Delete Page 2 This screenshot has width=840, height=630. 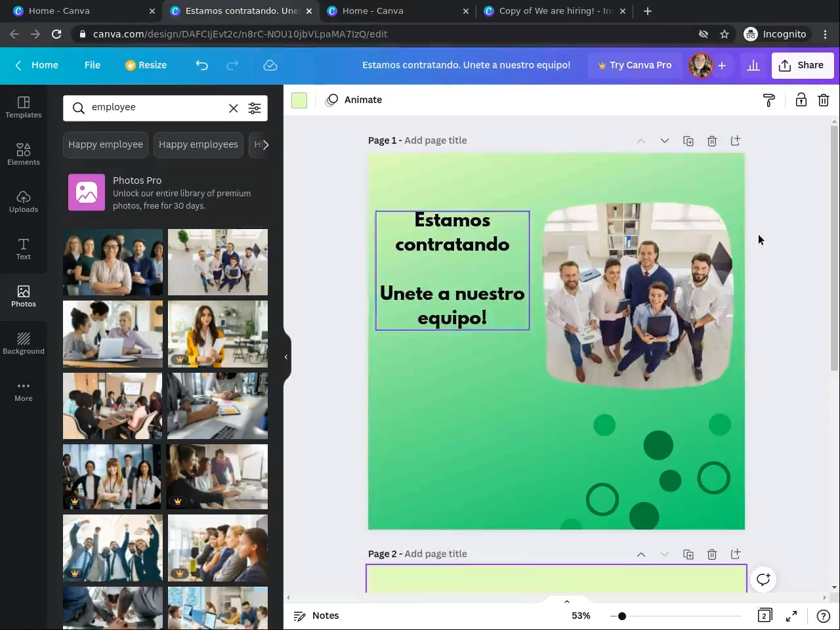tap(712, 555)
